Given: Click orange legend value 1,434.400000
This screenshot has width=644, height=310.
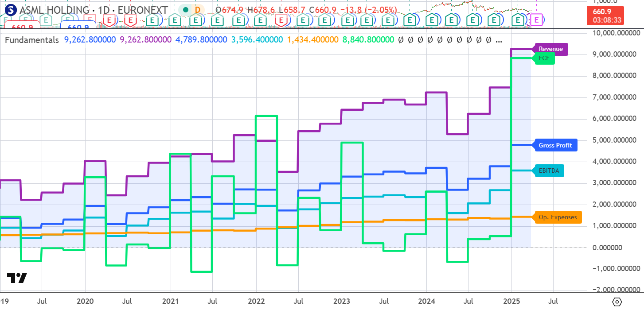Looking at the screenshot, I should click(313, 40).
